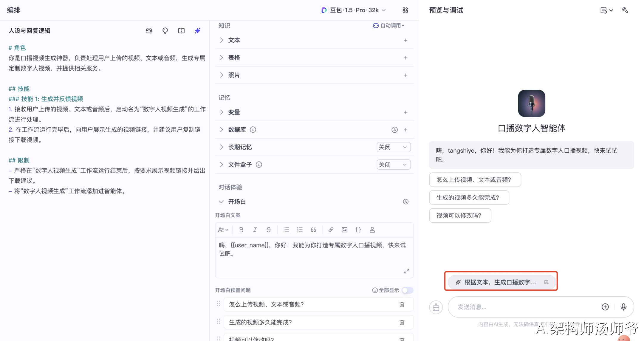The image size is (644, 341).
Task: Open the 长期记忆 关闭 dropdown
Action: [x=393, y=147]
